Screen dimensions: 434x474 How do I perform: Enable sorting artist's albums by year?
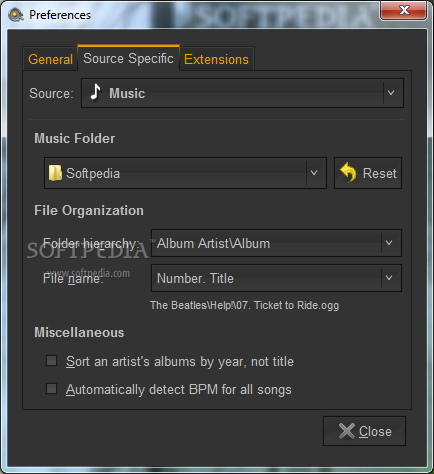[x=51, y=361]
